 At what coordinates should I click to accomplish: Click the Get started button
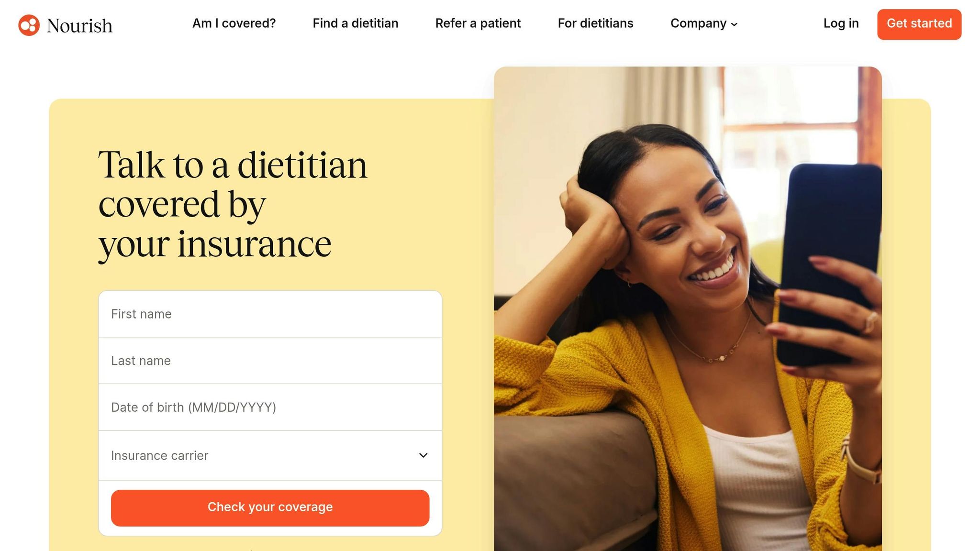919,24
